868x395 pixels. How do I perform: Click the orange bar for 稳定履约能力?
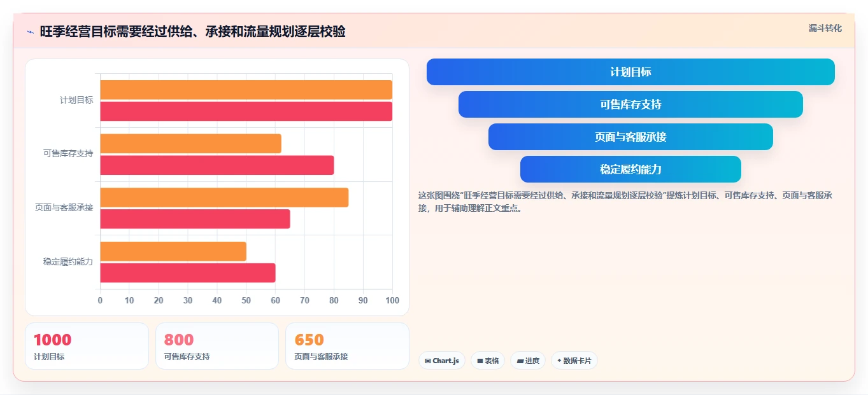173,251
